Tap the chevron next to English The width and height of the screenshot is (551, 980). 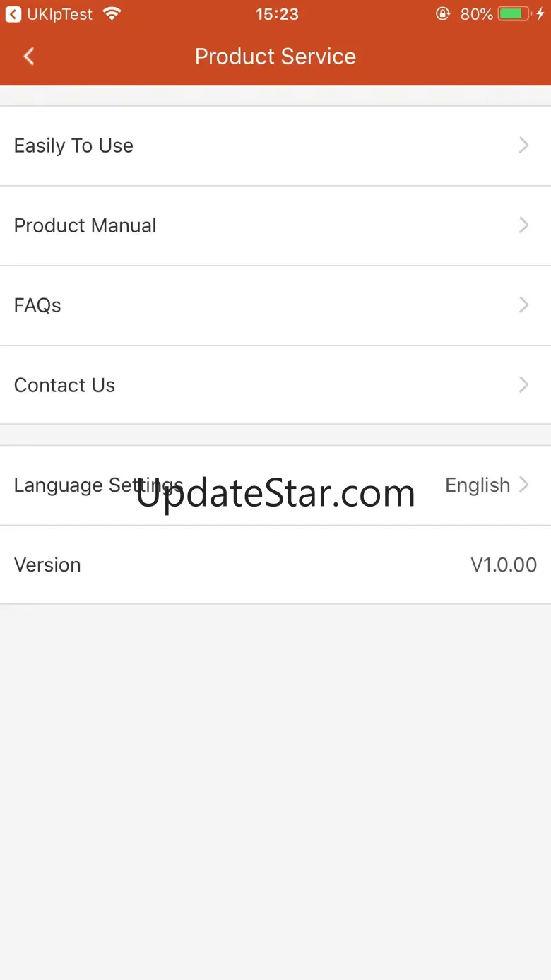[523, 485]
